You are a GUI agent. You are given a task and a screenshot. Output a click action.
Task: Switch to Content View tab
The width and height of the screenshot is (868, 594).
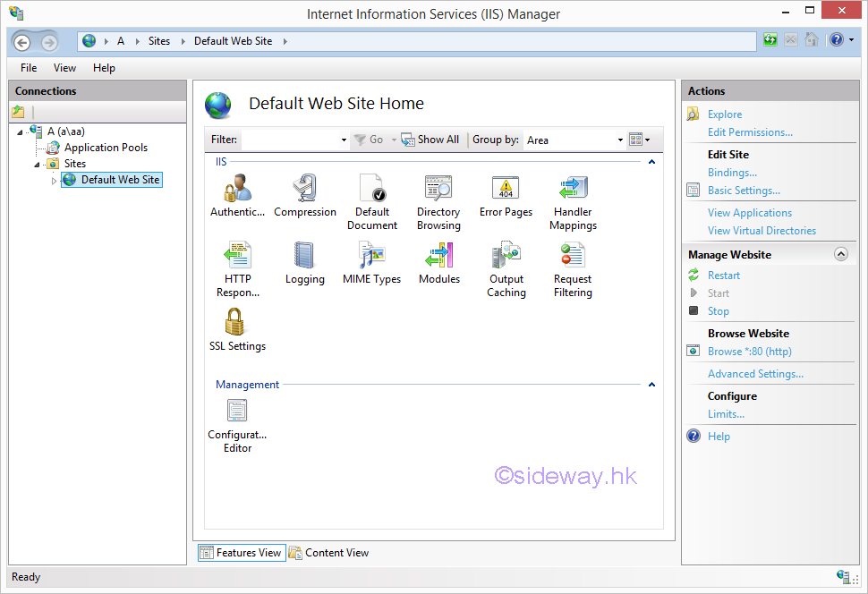point(328,553)
